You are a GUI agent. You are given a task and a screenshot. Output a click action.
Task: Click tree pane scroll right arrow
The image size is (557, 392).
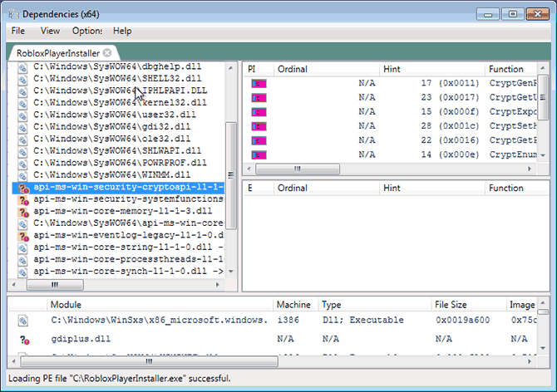(218, 285)
